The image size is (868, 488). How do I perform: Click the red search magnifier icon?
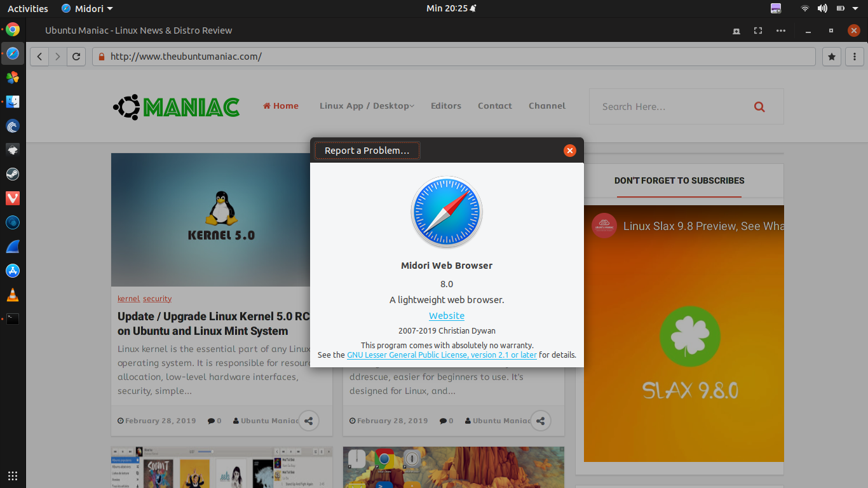click(x=759, y=107)
